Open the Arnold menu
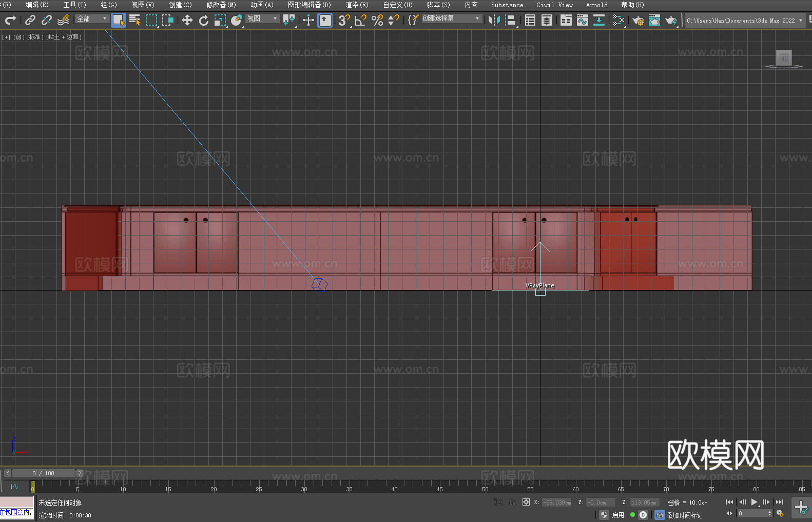Image resolution: width=812 pixels, height=522 pixels. (x=597, y=5)
